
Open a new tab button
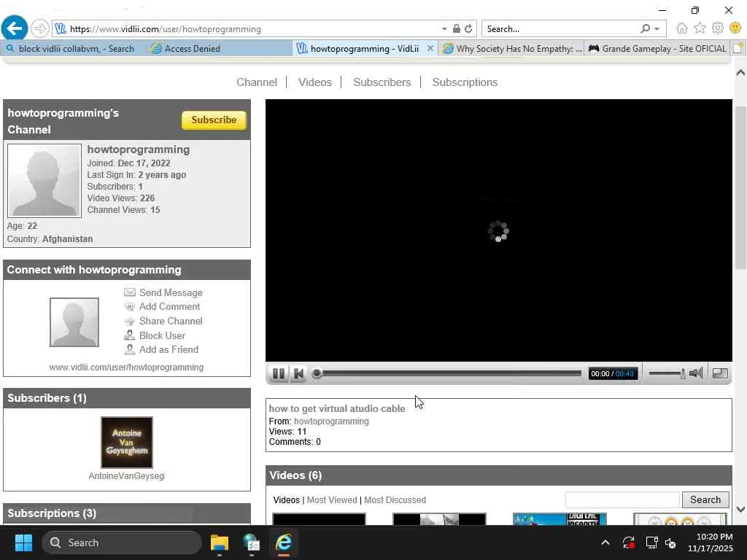coord(738,49)
